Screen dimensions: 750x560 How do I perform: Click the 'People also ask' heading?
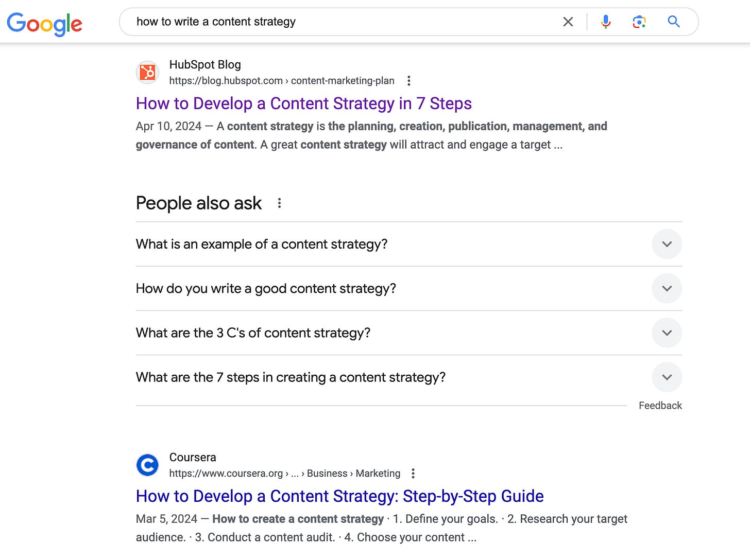coord(199,203)
